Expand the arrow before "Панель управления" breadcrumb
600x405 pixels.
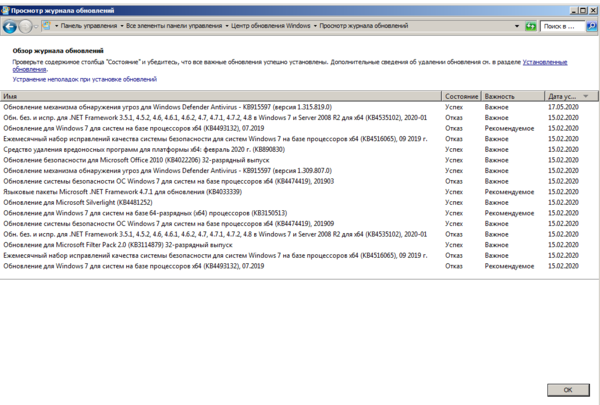pos(56,26)
